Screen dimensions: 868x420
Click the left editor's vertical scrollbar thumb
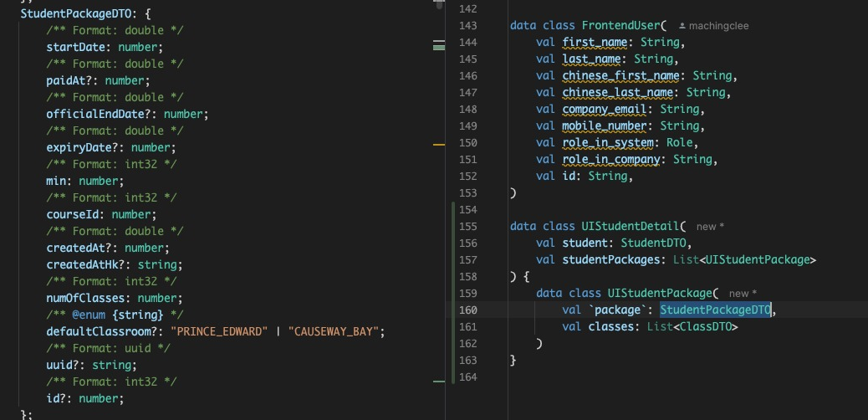tap(439, 4)
